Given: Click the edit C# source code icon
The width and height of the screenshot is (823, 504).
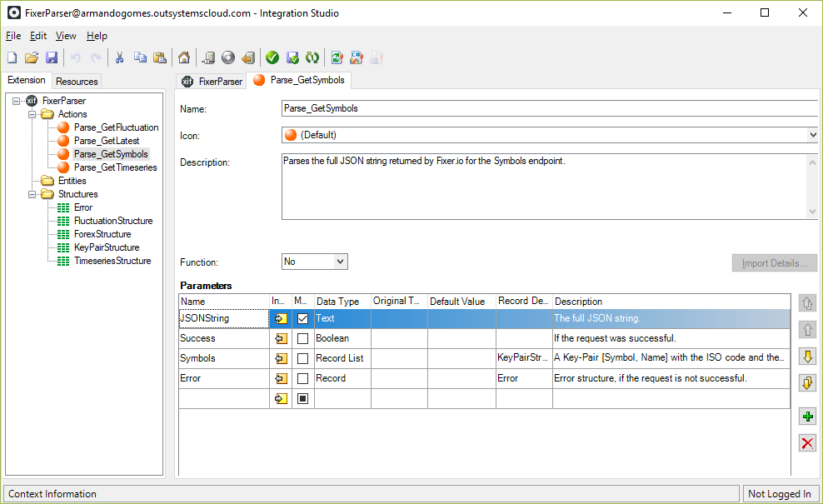Looking at the screenshot, I should click(357, 57).
